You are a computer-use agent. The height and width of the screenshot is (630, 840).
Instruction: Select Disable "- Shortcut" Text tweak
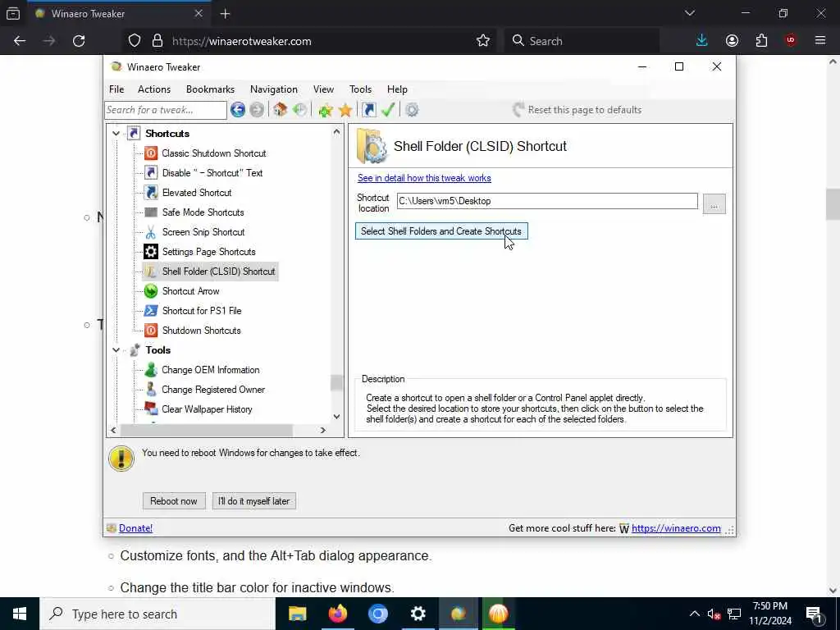tap(212, 173)
